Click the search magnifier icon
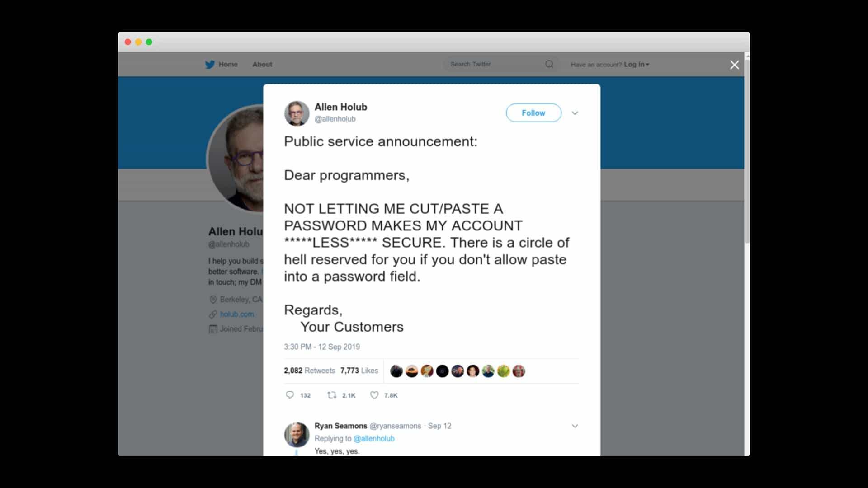868x488 pixels. tap(549, 64)
